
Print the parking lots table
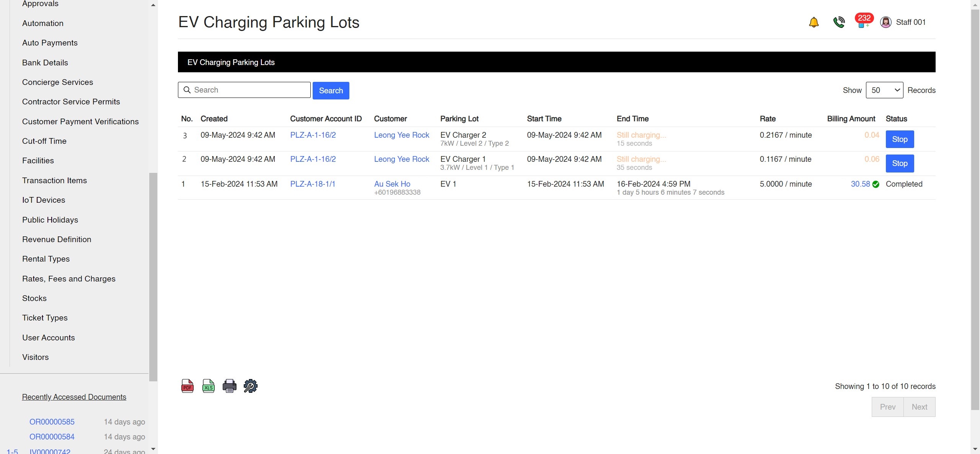tap(229, 386)
